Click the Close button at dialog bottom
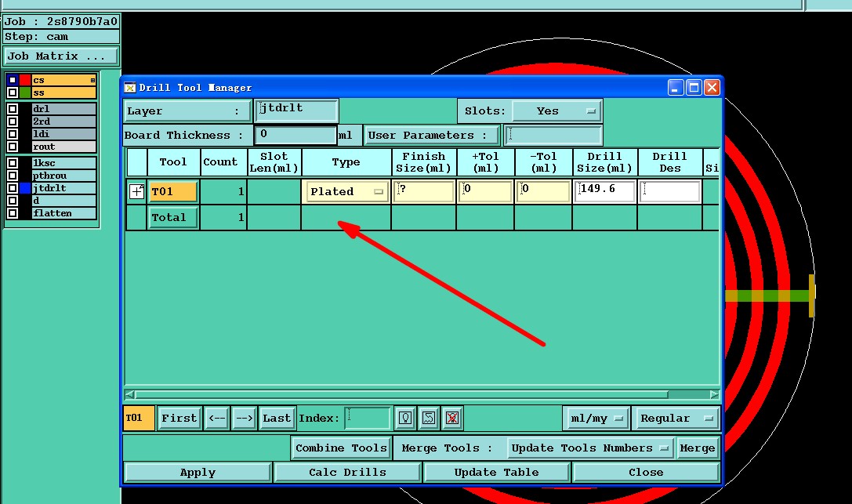 [646, 473]
